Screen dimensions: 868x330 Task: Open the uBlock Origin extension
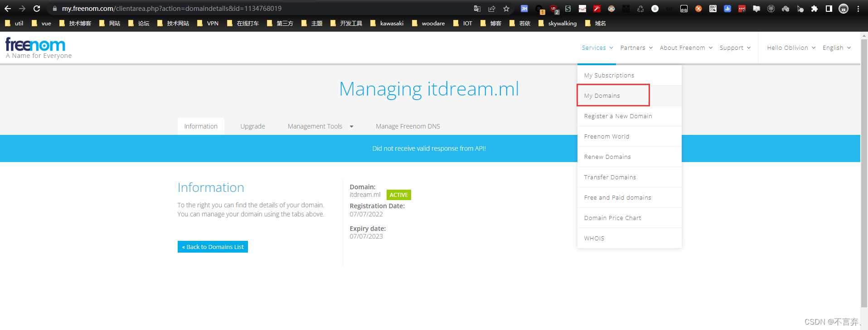click(x=554, y=9)
